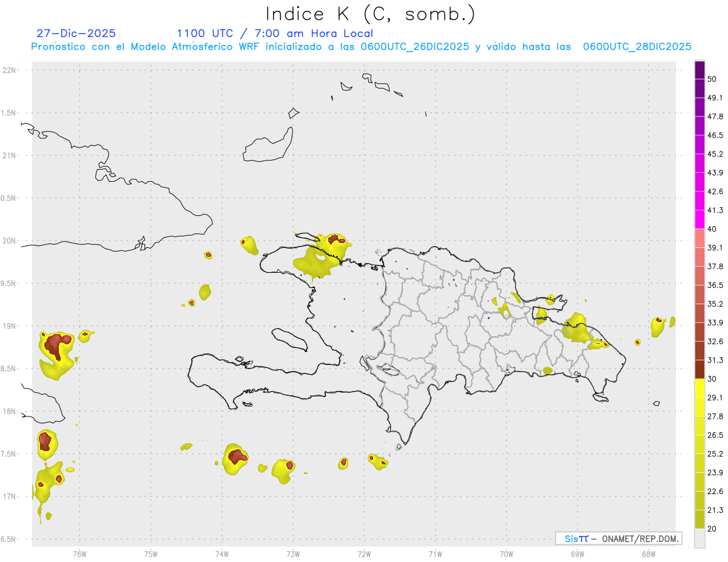Click the dark purple swatch above 50
Viewport: 728px width, 562px height.
[700, 70]
